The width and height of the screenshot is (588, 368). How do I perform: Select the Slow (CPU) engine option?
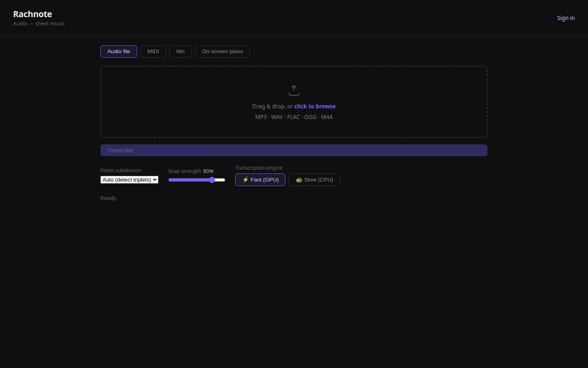pyautogui.click(x=314, y=180)
